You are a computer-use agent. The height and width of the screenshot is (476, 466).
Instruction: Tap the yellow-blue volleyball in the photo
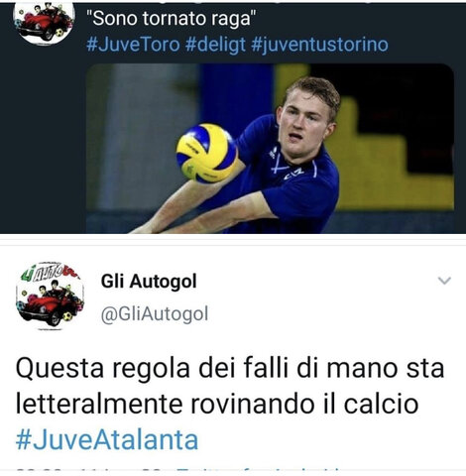pos(207,153)
